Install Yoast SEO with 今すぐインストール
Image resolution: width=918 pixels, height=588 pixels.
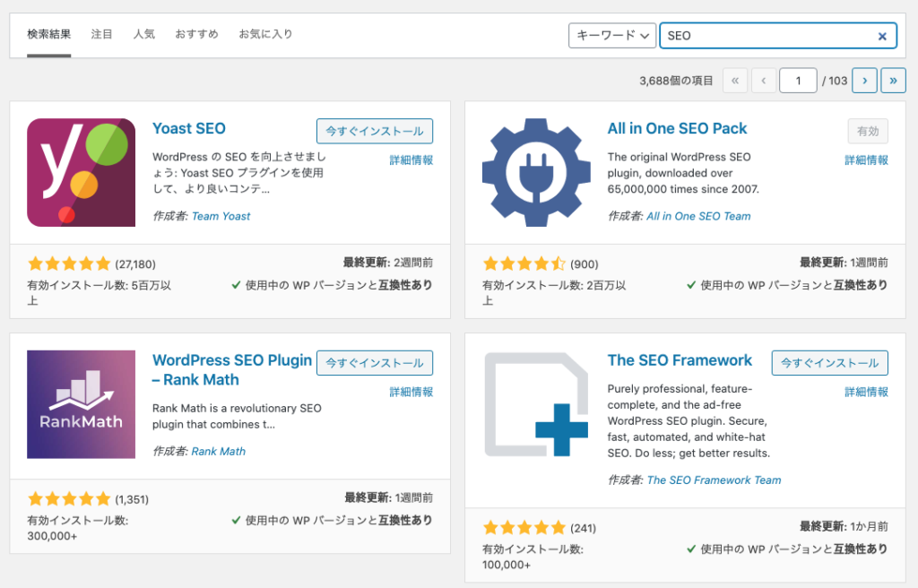click(x=375, y=131)
